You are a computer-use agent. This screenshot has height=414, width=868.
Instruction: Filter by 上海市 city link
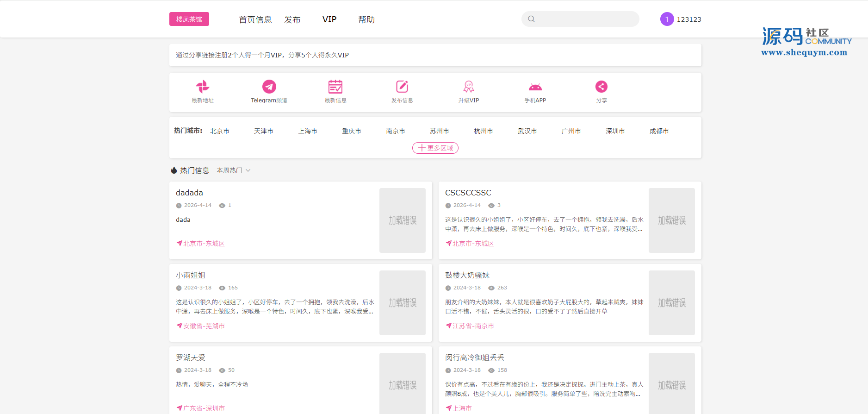click(x=308, y=131)
